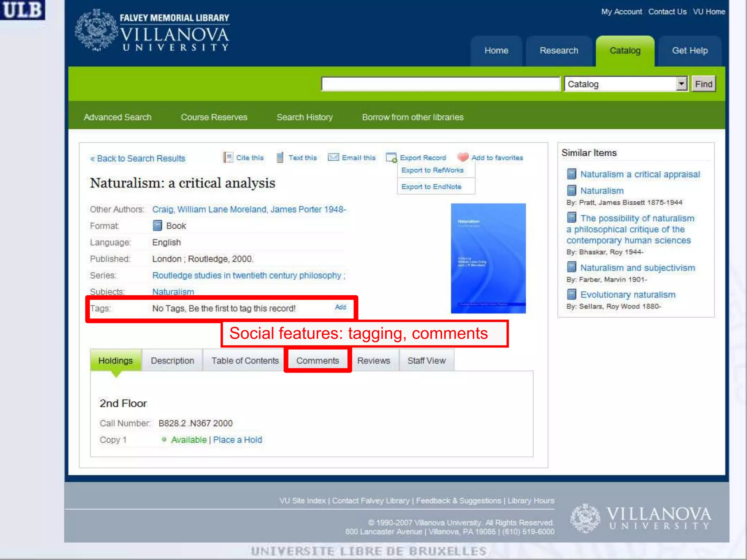Click book icon beside Evolutionary naturalism
This screenshot has width=747, height=560.
[x=572, y=294]
